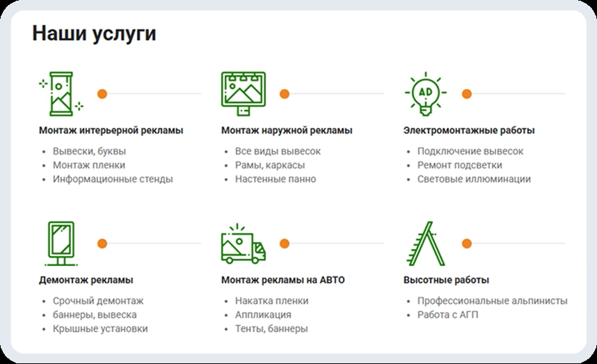Open Монтаж интерьерной рекламы heading
This screenshot has height=364, width=597.
(111, 130)
